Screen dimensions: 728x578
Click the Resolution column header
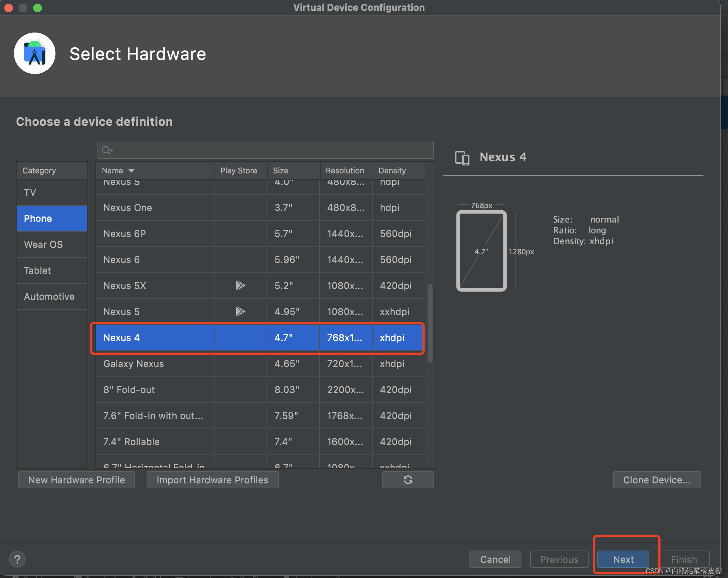(x=345, y=171)
